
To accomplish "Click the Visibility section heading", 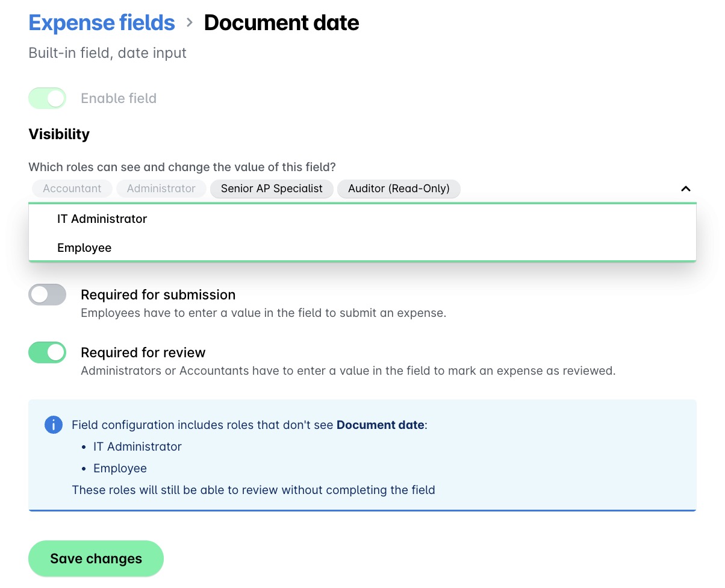I will (x=59, y=134).
